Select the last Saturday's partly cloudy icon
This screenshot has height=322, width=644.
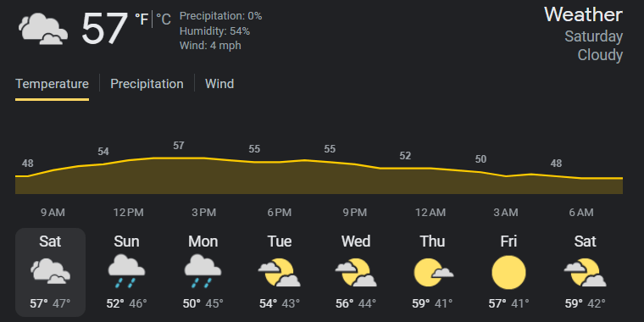click(585, 272)
